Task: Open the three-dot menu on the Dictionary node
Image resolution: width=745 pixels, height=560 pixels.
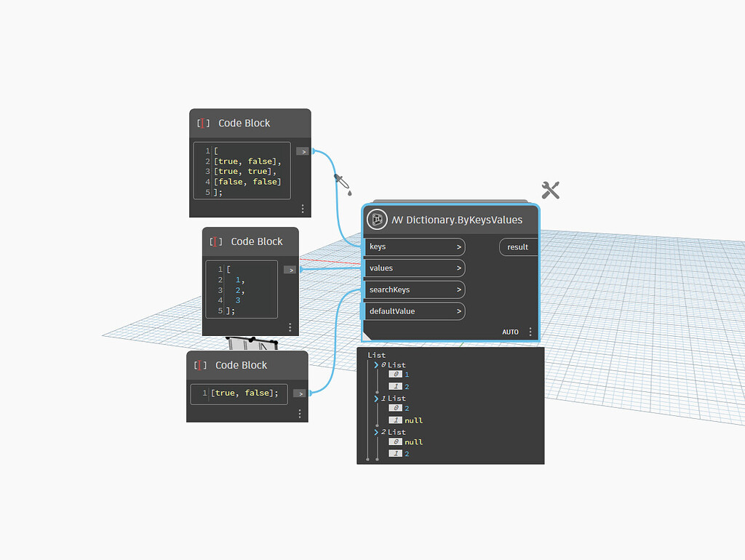Action: pyautogui.click(x=530, y=331)
